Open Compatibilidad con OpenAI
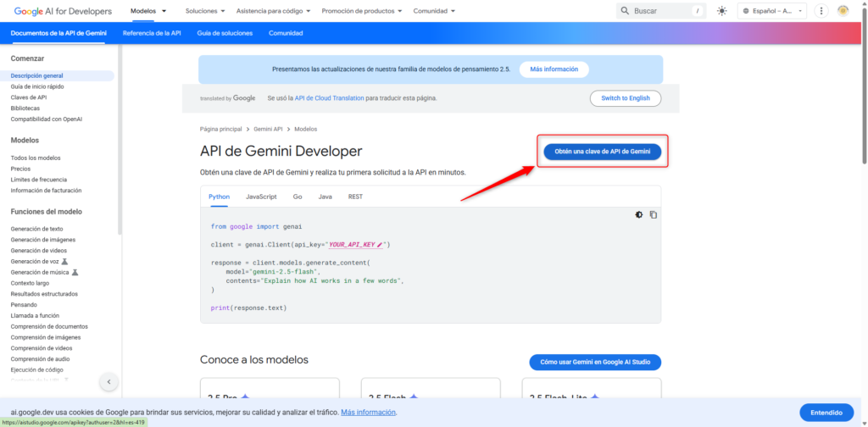Image resolution: width=868 pixels, height=427 pixels. pos(46,119)
